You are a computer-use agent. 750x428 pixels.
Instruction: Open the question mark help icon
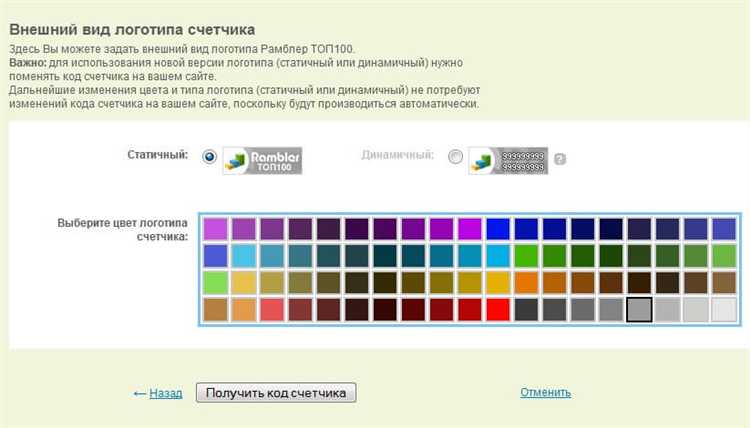coord(560,159)
